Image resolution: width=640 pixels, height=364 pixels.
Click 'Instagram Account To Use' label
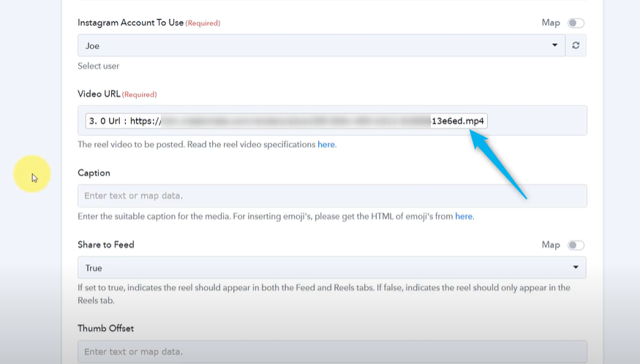[131, 23]
